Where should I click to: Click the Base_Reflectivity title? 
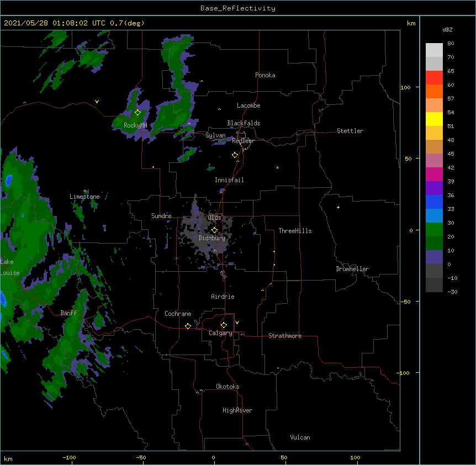coord(238,8)
